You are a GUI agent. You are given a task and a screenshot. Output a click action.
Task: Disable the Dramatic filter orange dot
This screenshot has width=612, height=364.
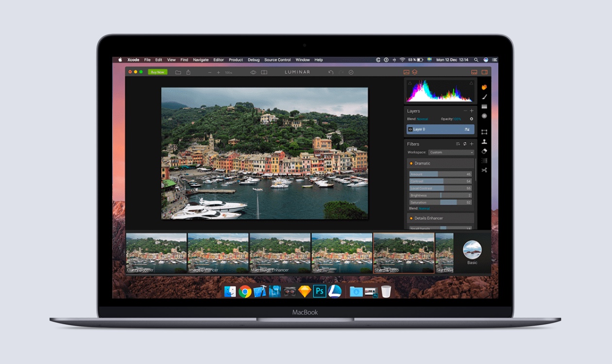tap(411, 164)
